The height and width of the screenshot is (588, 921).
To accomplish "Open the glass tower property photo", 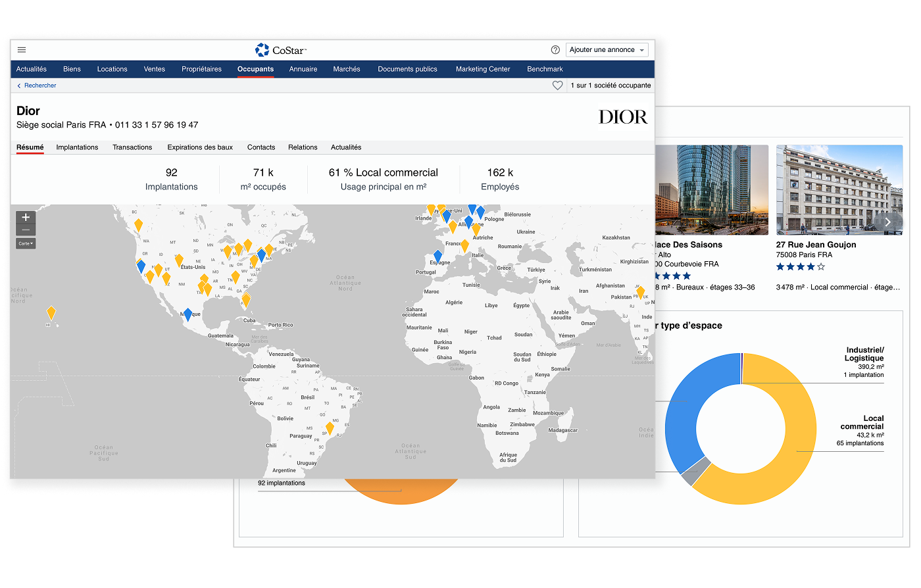I will [x=712, y=189].
